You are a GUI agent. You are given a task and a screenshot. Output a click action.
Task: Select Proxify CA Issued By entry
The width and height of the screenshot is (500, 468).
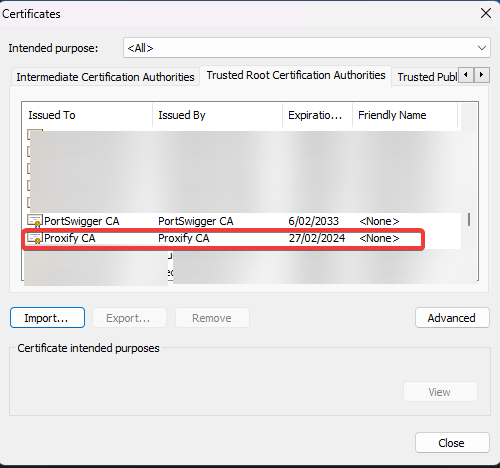[184, 238]
